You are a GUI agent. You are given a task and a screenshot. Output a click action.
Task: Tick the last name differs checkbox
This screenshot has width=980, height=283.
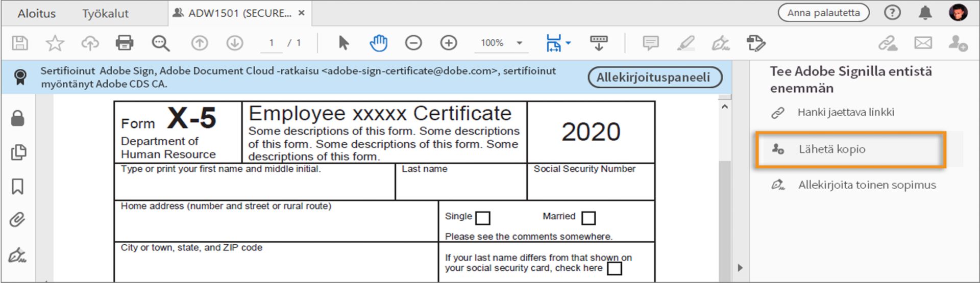(x=615, y=268)
